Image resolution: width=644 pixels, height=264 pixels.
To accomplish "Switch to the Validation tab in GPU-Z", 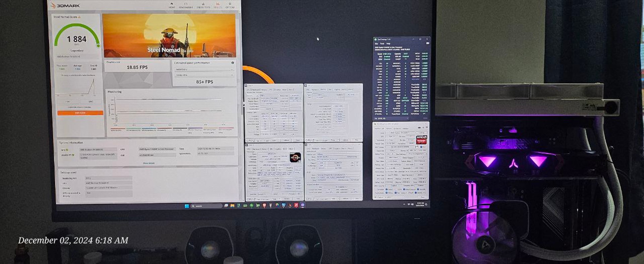I will coord(406,129).
